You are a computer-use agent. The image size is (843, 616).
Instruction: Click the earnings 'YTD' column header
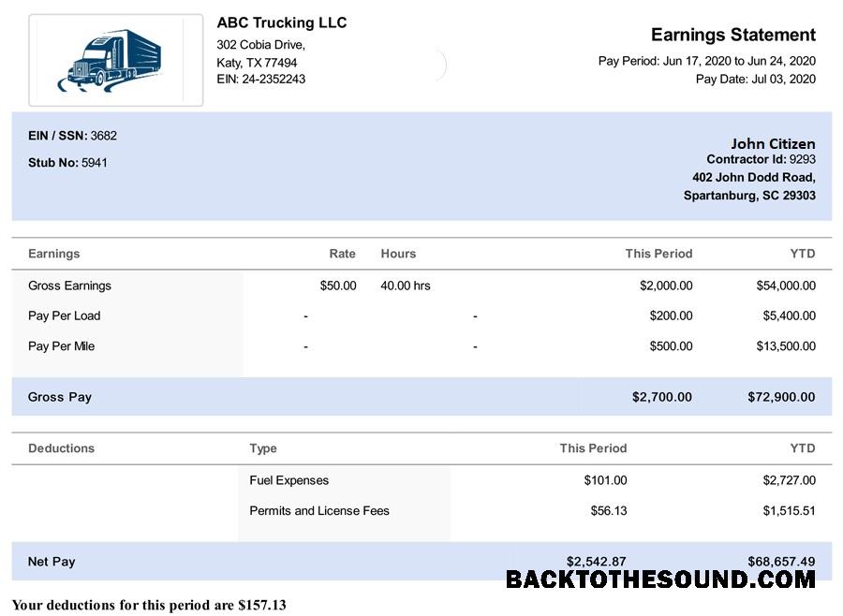pos(803,254)
